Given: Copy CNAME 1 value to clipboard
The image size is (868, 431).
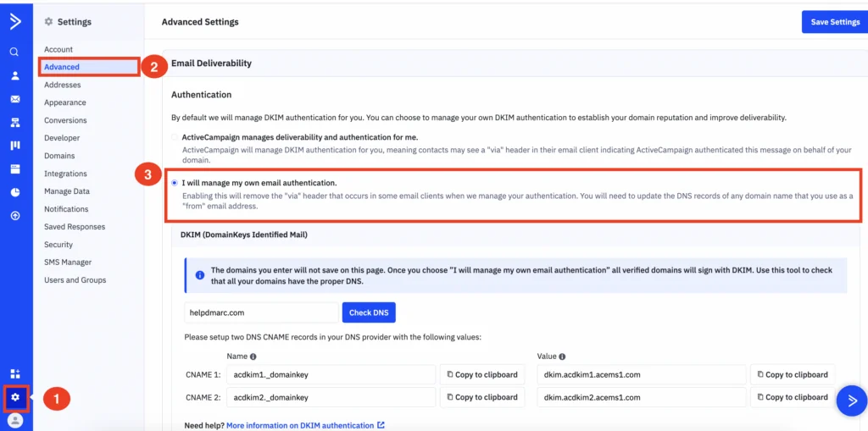Looking at the screenshot, I should click(x=793, y=374).
